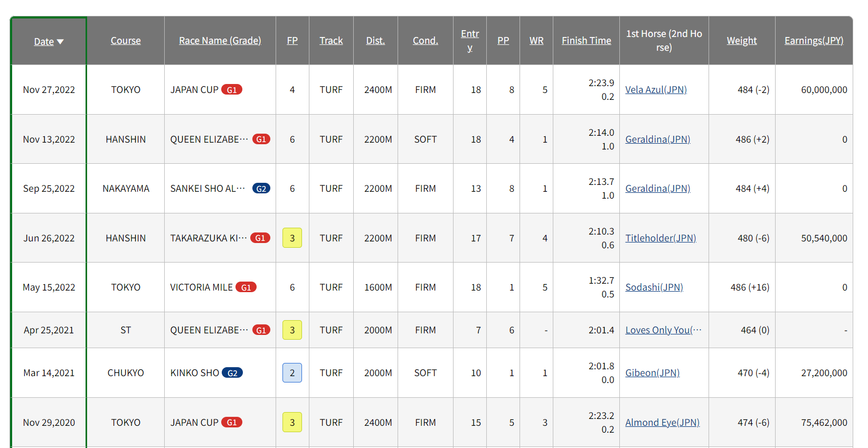
Task: Open Sodashi(JPN) horse link
Action: [x=654, y=287]
